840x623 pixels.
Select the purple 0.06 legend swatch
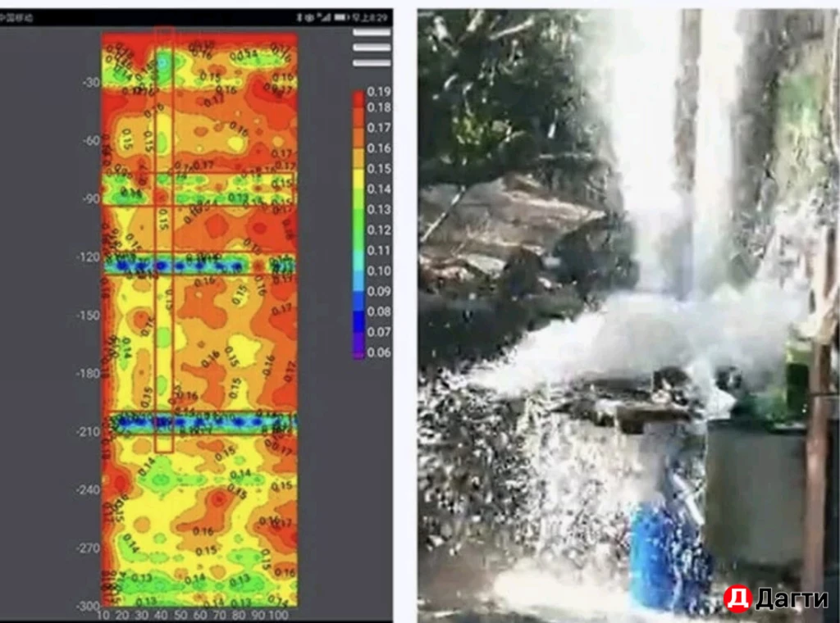tap(358, 352)
